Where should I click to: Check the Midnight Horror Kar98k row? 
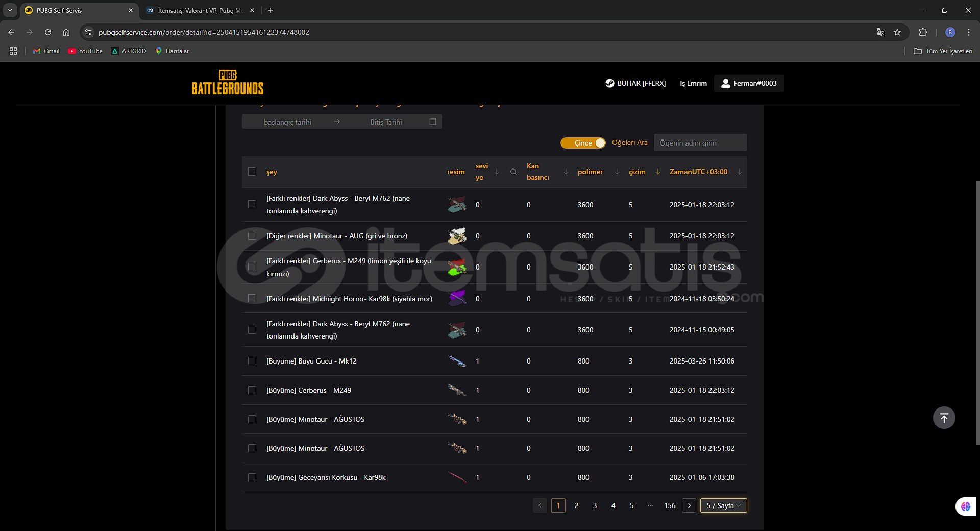252,298
